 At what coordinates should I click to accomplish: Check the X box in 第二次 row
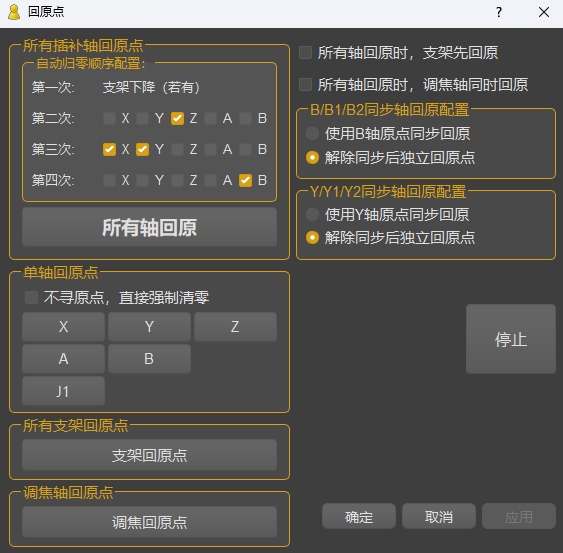109,118
